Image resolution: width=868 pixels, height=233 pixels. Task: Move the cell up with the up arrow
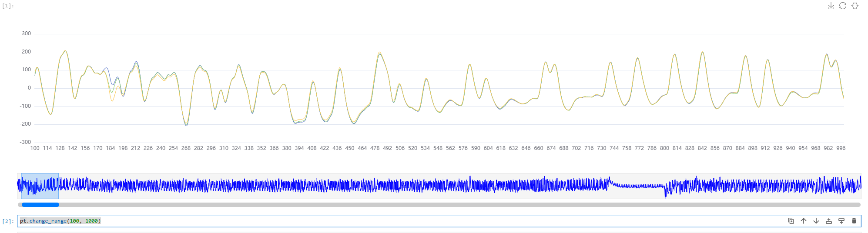coord(804,221)
